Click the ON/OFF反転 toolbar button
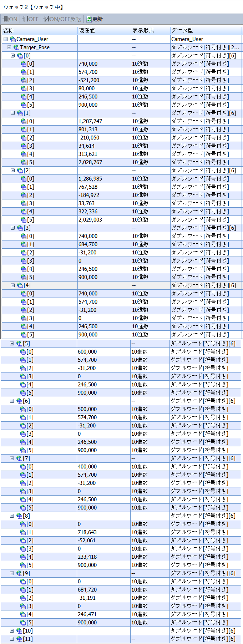 [62, 19]
